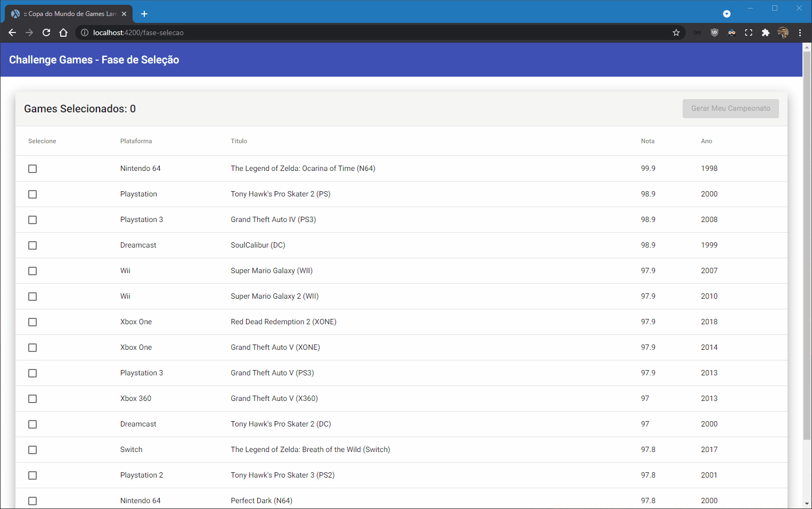Select the Copa do Mundo de Games tab
812x509 pixels.
point(69,14)
